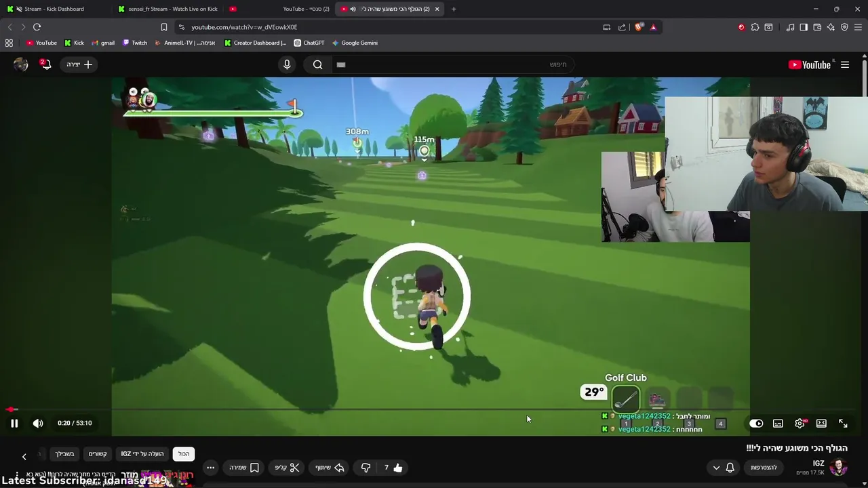Click the address bar URL
The image size is (868, 488).
tap(244, 27)
